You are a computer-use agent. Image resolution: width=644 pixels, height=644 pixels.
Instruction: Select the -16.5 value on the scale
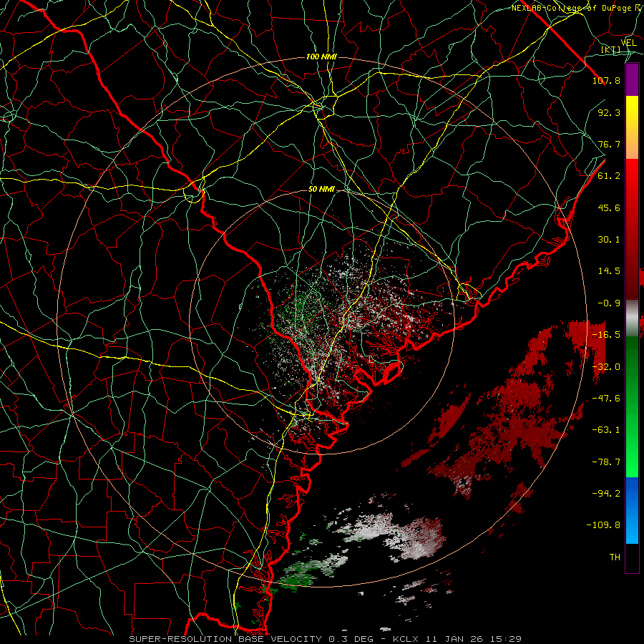pos(606,335)
